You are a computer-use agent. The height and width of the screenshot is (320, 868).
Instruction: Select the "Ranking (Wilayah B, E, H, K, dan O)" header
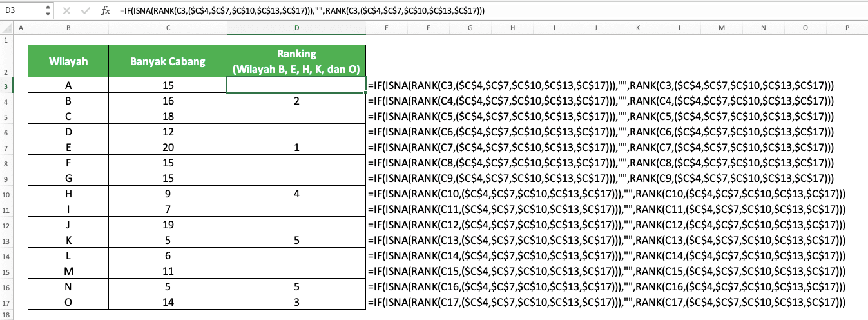(296, 61)
